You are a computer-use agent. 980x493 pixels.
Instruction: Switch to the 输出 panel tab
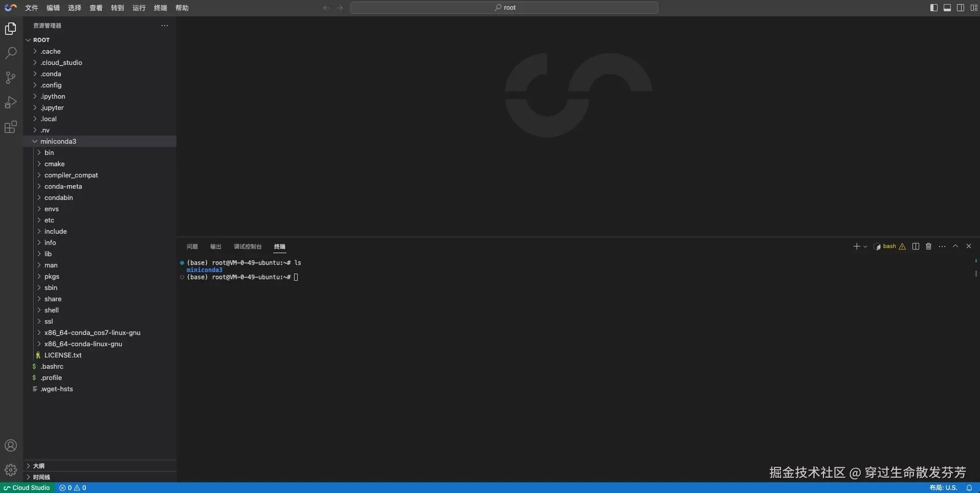(216, 246)
